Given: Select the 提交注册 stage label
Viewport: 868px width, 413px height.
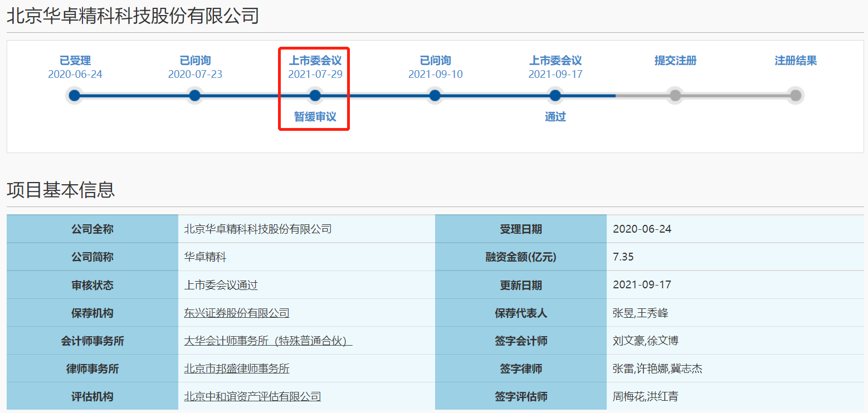Looking at the screenshot, I should click(x=675, y=61).
